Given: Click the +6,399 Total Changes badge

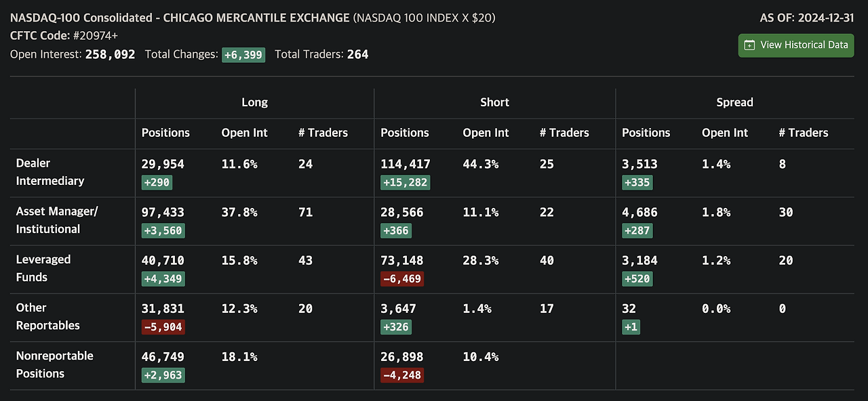Looking at the screenshot, I should 243,55.
